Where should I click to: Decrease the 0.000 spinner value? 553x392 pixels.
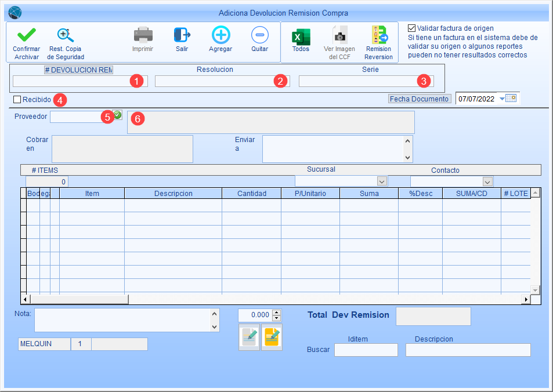277,318
